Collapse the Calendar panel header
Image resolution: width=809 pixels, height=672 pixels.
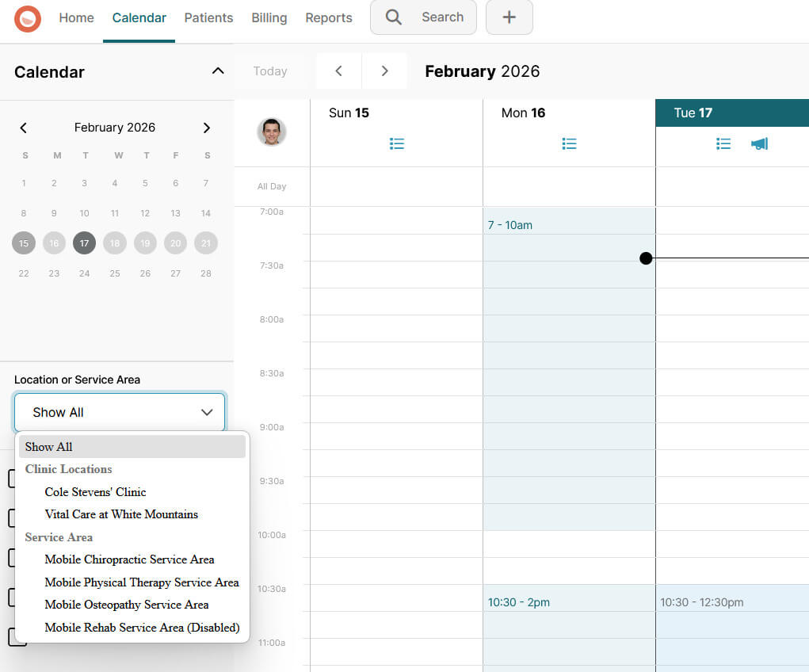[x=218, y=70]
